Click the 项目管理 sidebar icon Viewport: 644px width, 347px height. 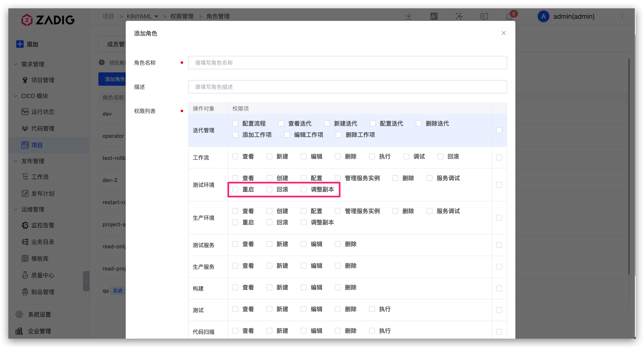(25, 80)
